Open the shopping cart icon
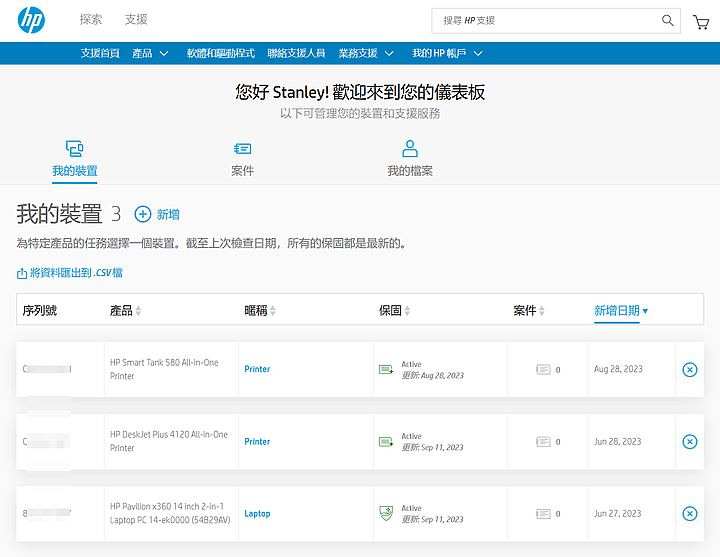720x557 pixels. point(701,22)
